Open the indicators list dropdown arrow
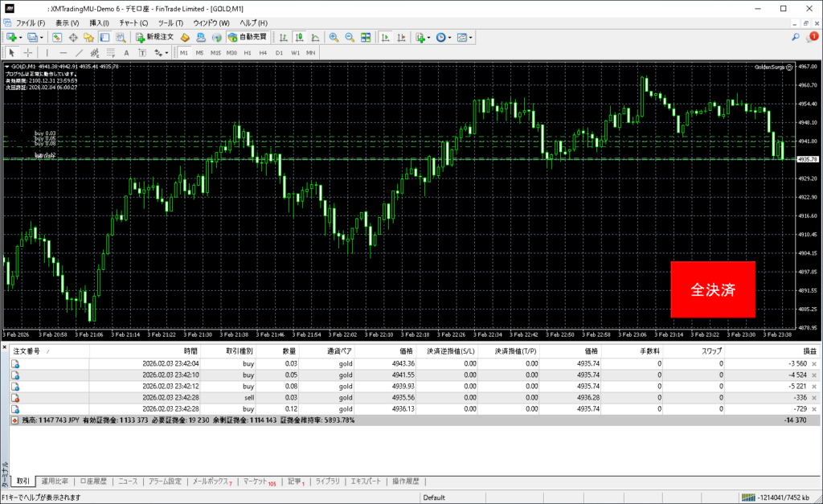Screen dimensions: 823x504 tap(429, 37)
